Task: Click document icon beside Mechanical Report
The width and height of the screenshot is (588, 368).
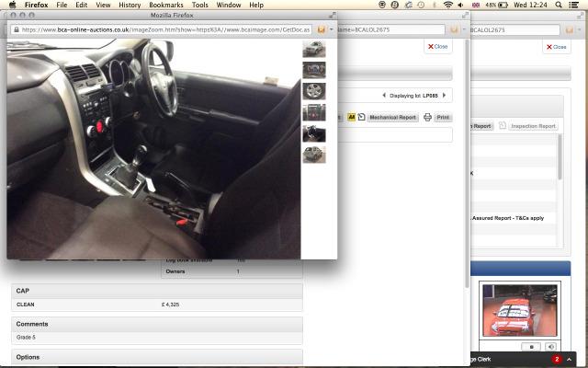Action: tap(361, 117)
